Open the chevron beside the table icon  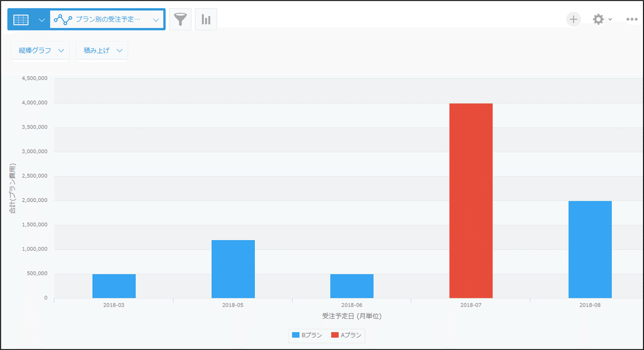click(x=42, y=20)
